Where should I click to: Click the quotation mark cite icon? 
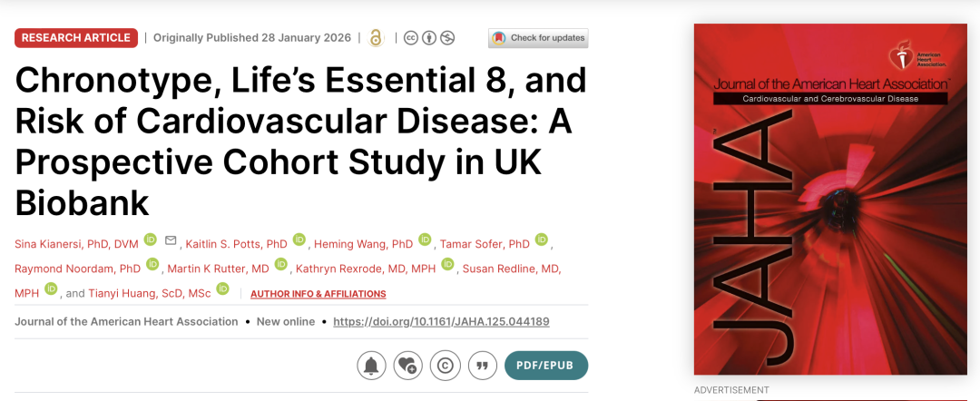click(x=482, y=365)
